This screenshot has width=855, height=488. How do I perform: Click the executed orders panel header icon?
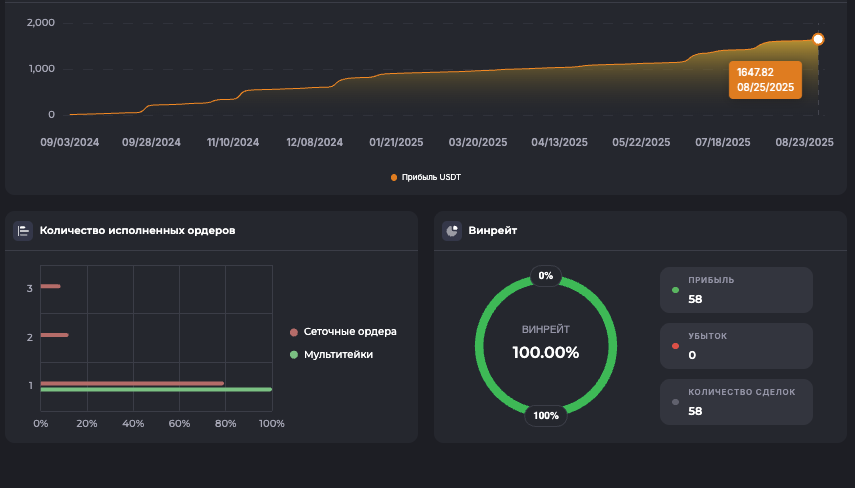coord(23,231)
